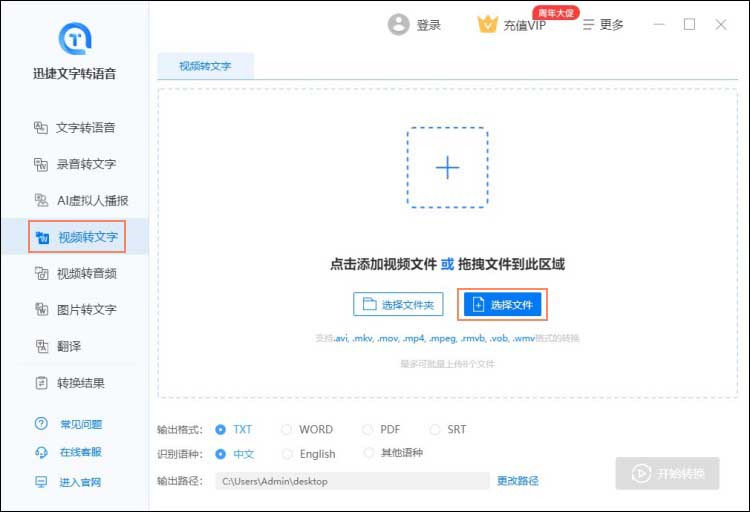Click the 周年大促 promo badge
Image resolution: width=750 pixels, height=512 pixels.
click(556, 12)
